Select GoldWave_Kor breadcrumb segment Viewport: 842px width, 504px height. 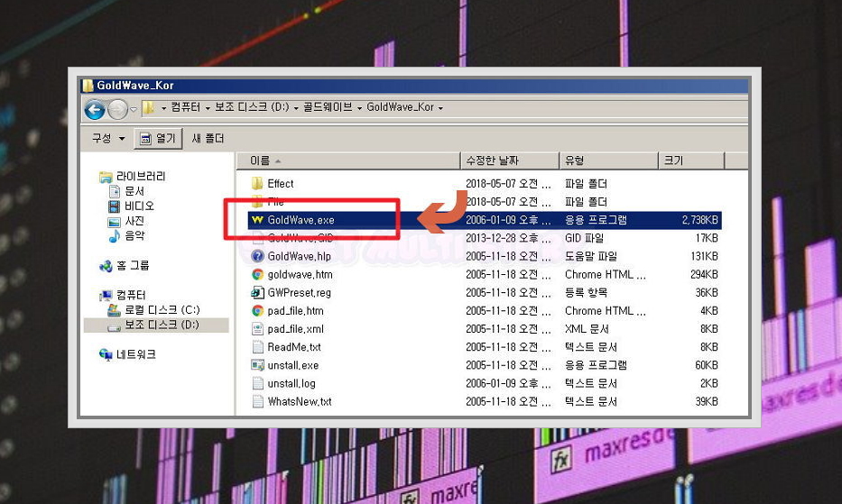click(400, 107)
